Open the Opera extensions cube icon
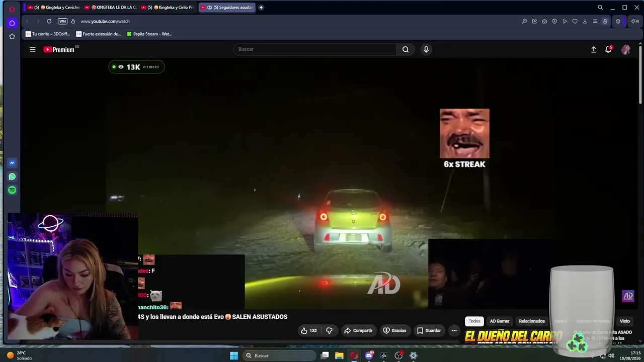The image size is (644, 362). [x=618, y=21]
